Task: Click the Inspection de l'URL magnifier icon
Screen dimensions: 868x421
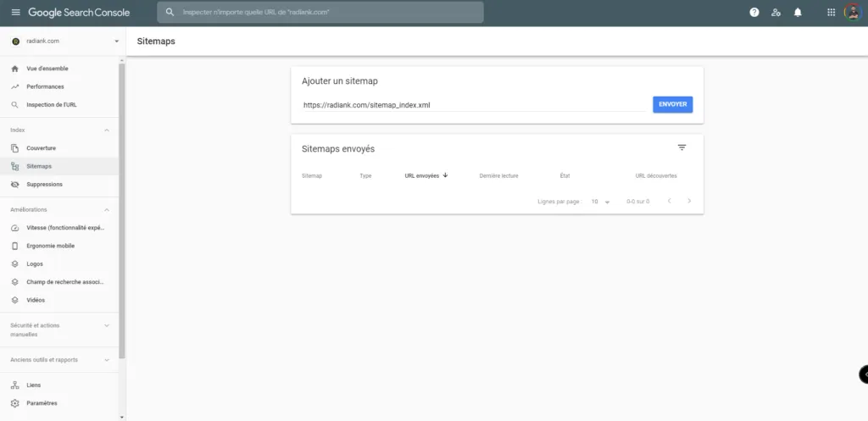Action: pos(15,104)
